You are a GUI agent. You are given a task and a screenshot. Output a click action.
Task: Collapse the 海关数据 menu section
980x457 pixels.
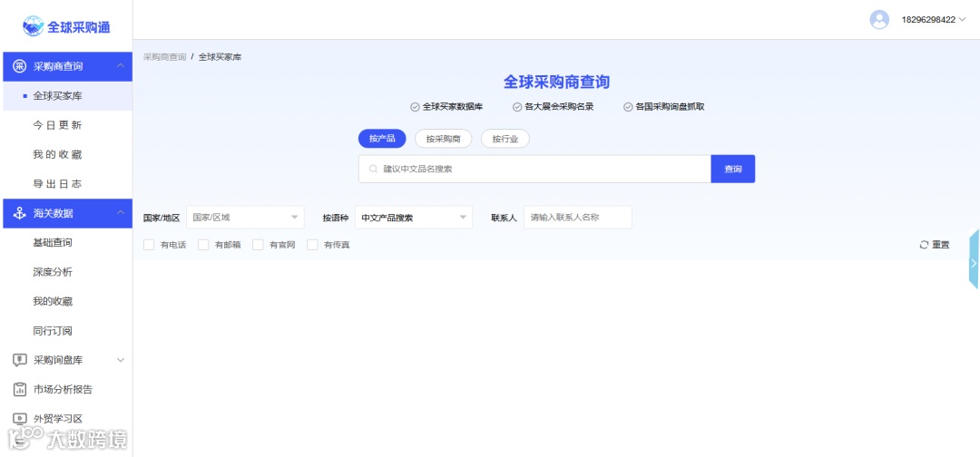(121, 213)
